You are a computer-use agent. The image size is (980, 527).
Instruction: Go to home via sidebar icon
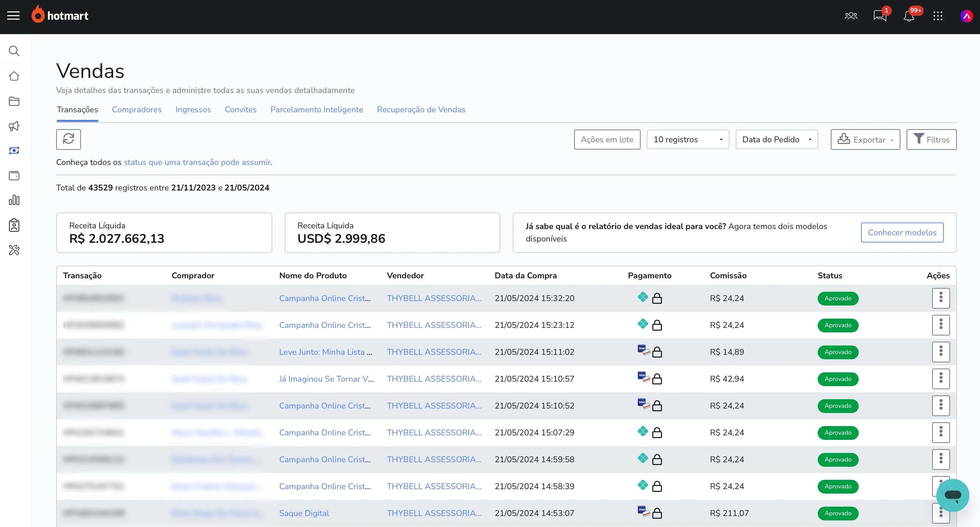(14, 76)
